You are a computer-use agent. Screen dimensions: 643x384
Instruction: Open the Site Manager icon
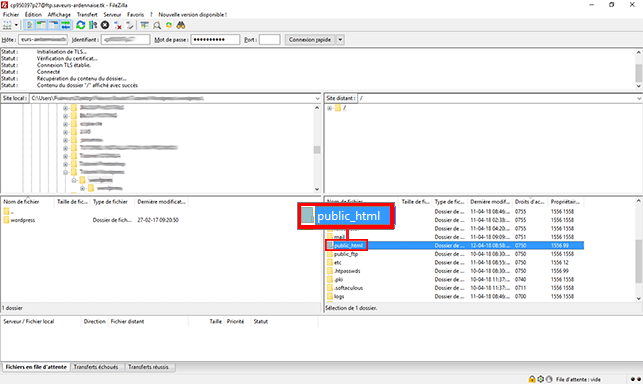tap(7, 25)
